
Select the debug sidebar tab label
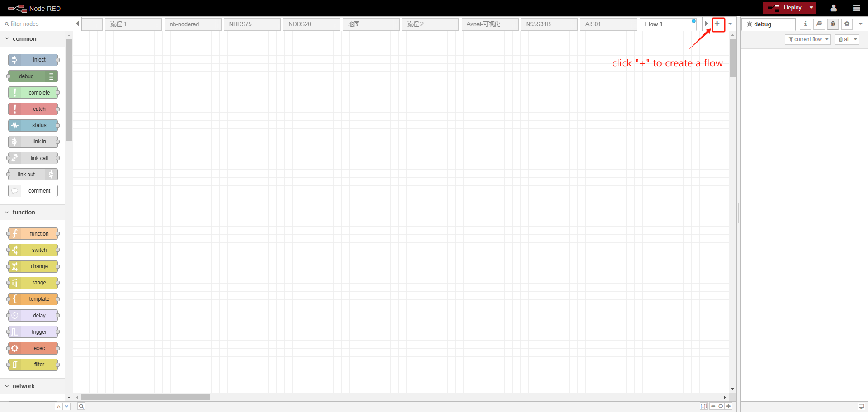(768, 24)
